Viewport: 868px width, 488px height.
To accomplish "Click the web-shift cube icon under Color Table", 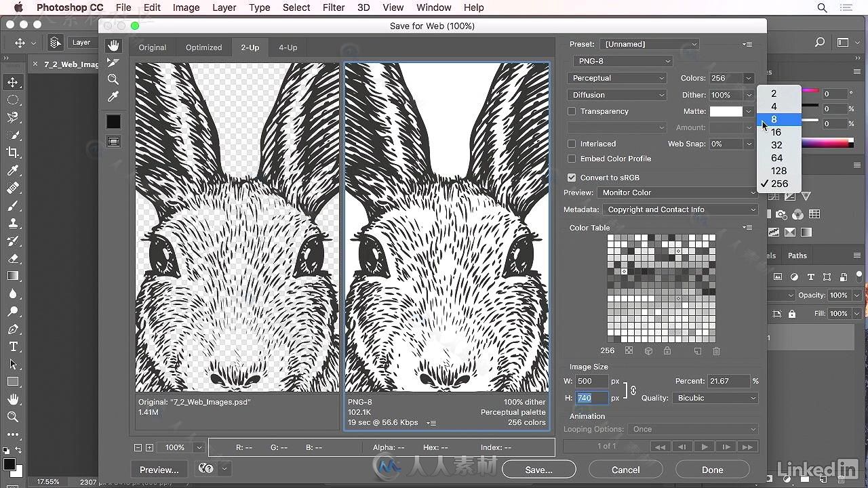I will point(648,350).
